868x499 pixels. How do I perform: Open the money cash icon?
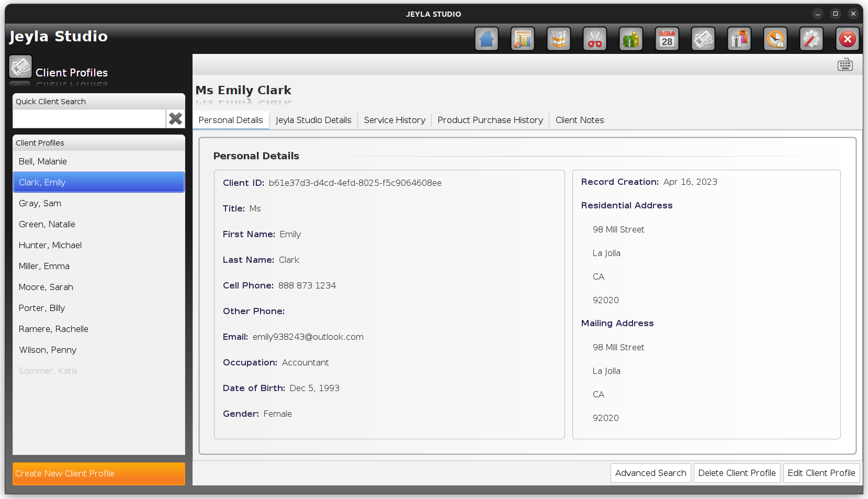(x=631, y=39)
